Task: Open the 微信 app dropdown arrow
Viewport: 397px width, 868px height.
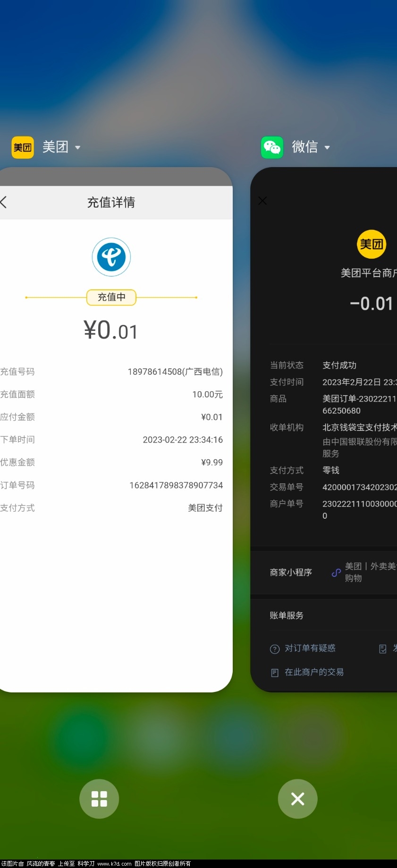Action: pos(327,148)
